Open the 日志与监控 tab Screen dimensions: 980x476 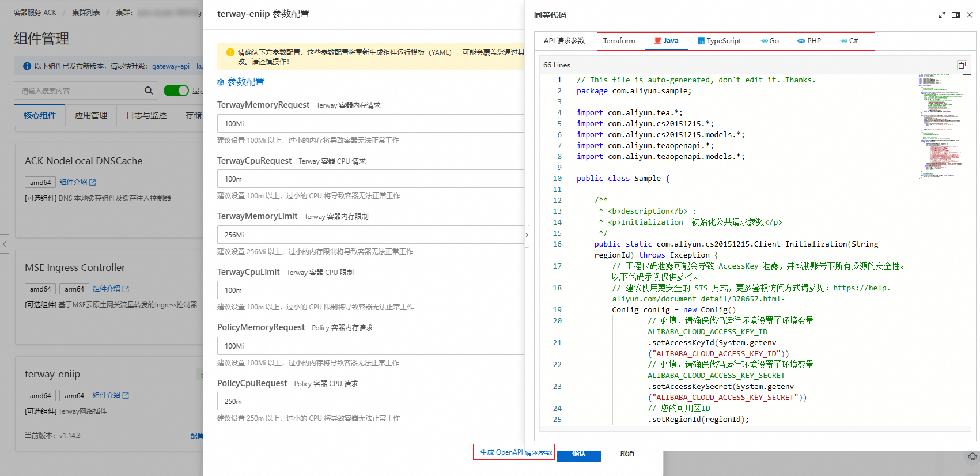pos(146,115)
